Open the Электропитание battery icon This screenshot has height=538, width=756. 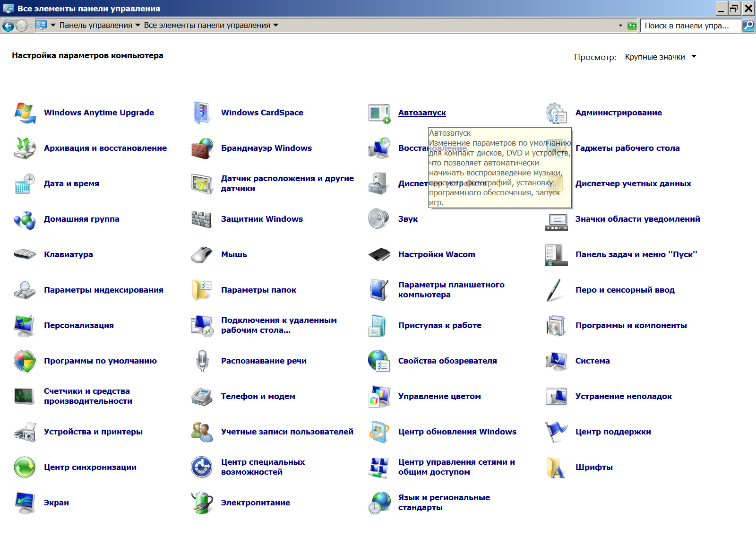click(x=202, y=503)
